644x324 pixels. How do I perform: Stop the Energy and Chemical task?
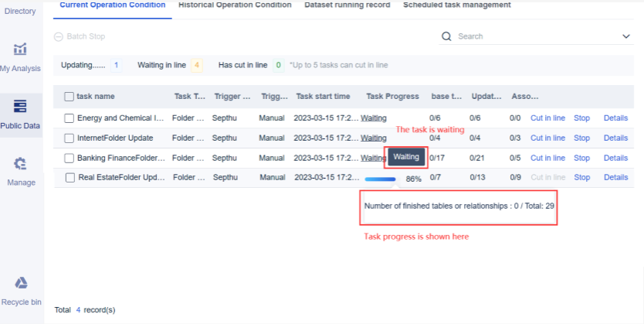[x=581, y=118]
